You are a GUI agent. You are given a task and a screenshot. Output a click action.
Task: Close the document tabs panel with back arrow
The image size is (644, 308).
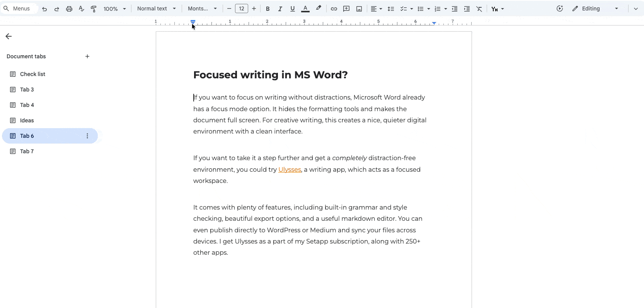pyautogui.click(x=9, y=36)
